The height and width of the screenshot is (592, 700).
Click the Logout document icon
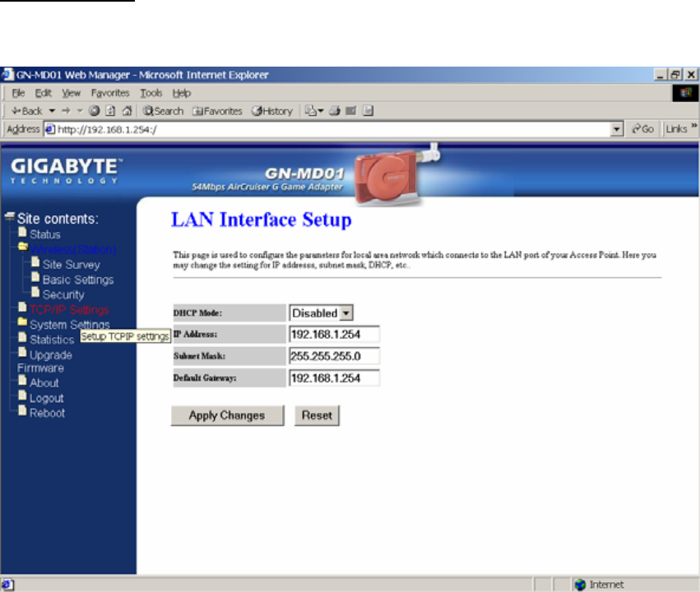coord(22,395)
